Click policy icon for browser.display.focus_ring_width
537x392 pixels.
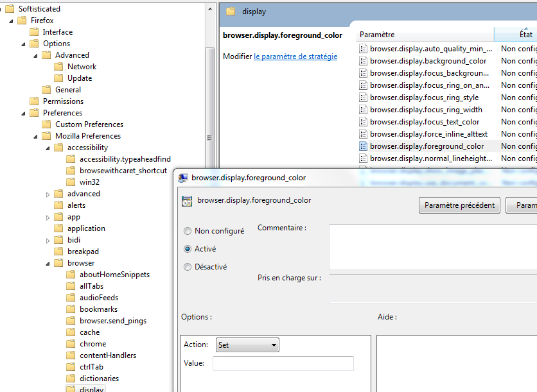pos(363,110)
